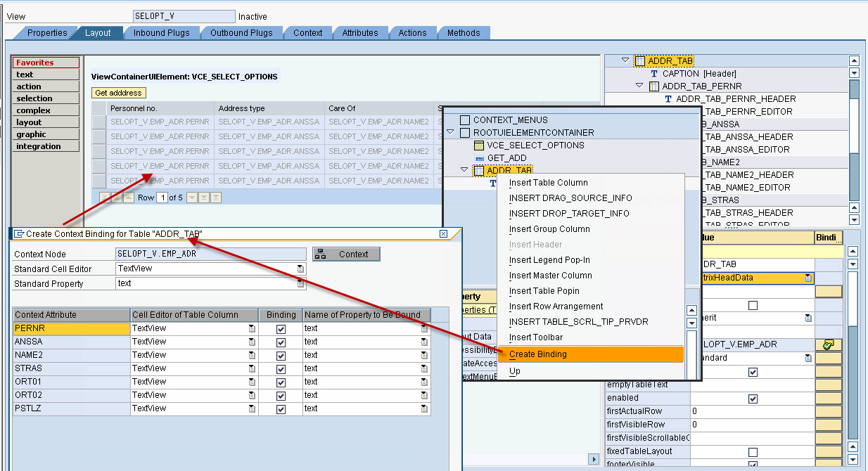Open the Methods tab
Image resolution: width=868 pixels, height=471 pixels.
tap(464, 33)
